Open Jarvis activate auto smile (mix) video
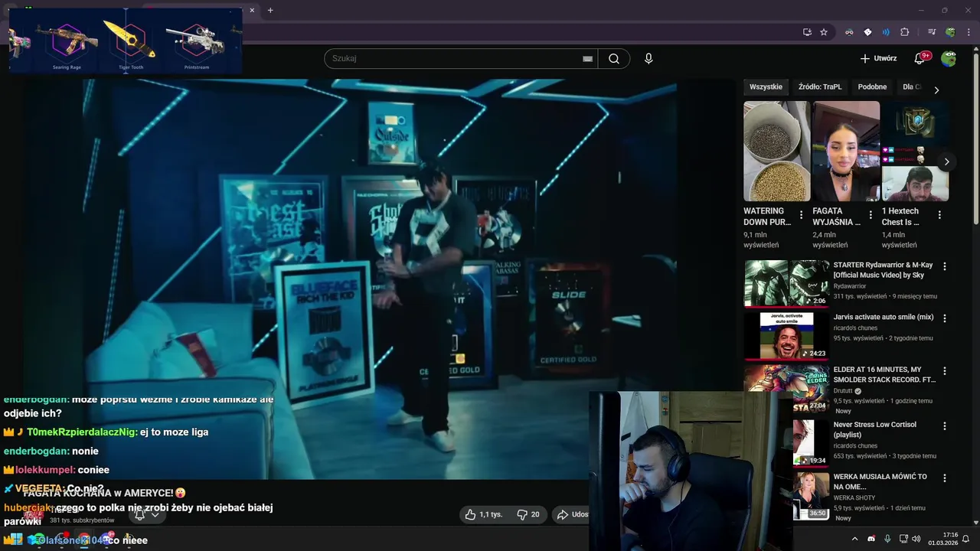The height and width of the screenshot is (551, 980). point(883,317)
